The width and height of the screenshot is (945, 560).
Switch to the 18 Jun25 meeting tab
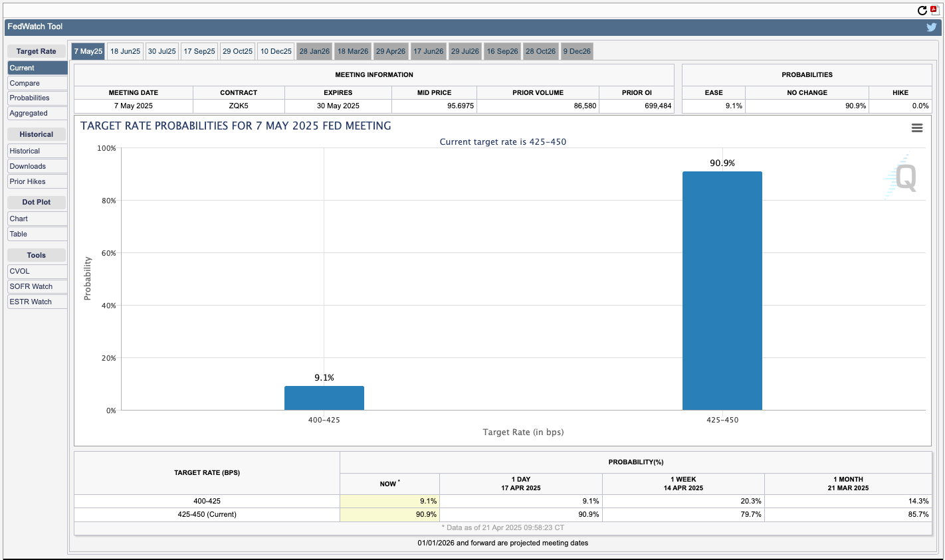coord(126,51)
